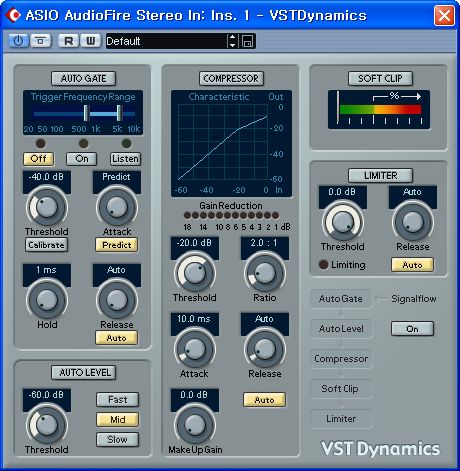This screenshot has height=471, width=460.
Task: Toggle the Auto Gate Predict button
Action: pyautogui.click(x=117, y=245)
